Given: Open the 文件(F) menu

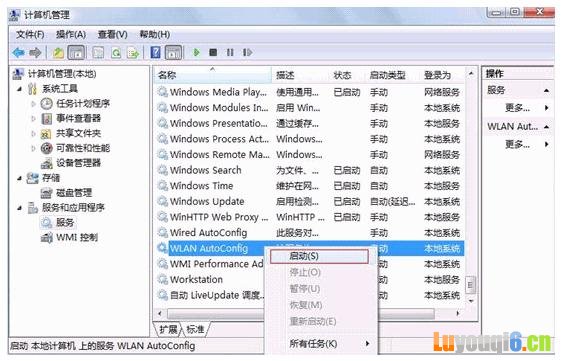Looking at the screenshot, I should click(x=30, y=35).
